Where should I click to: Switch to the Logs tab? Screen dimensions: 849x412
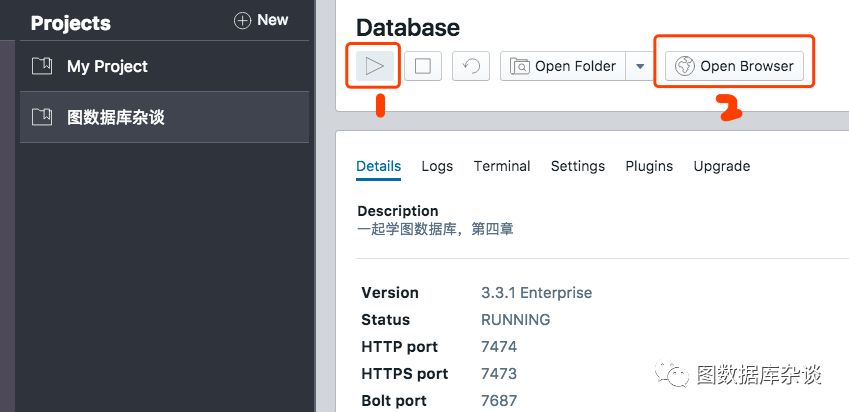point(437,166)
